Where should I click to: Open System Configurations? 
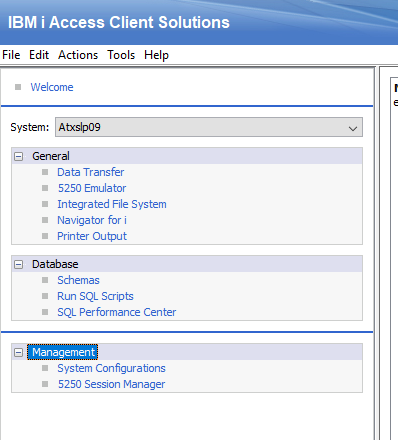(x=111, y=368)
